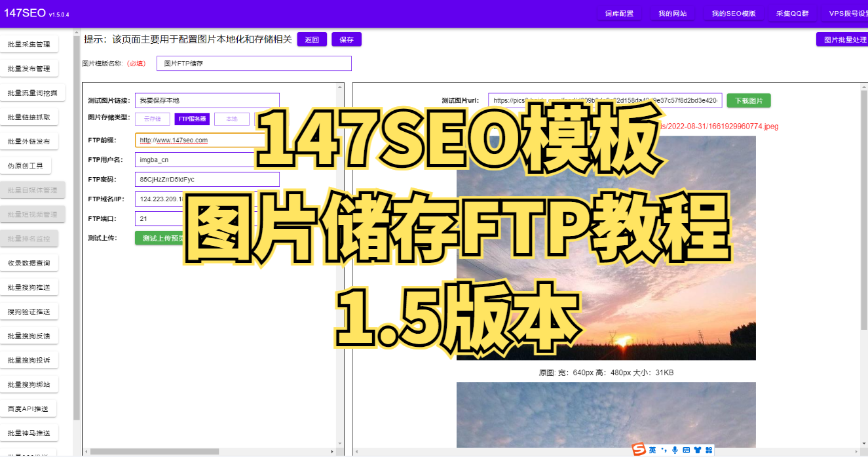Open 批量神马推送 in the sidebar
Screen dimensions: 868x457
29,433
